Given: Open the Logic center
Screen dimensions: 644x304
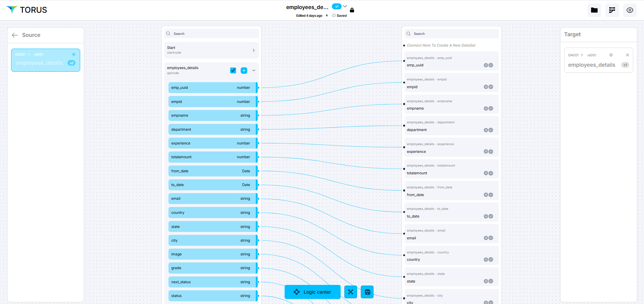Looking at the screenshot, I should pos(312,292).
